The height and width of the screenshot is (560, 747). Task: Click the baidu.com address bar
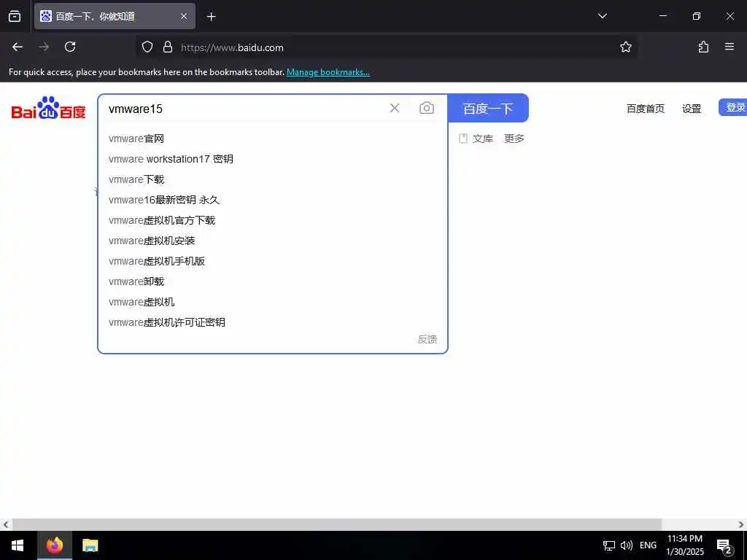(386, 47)
